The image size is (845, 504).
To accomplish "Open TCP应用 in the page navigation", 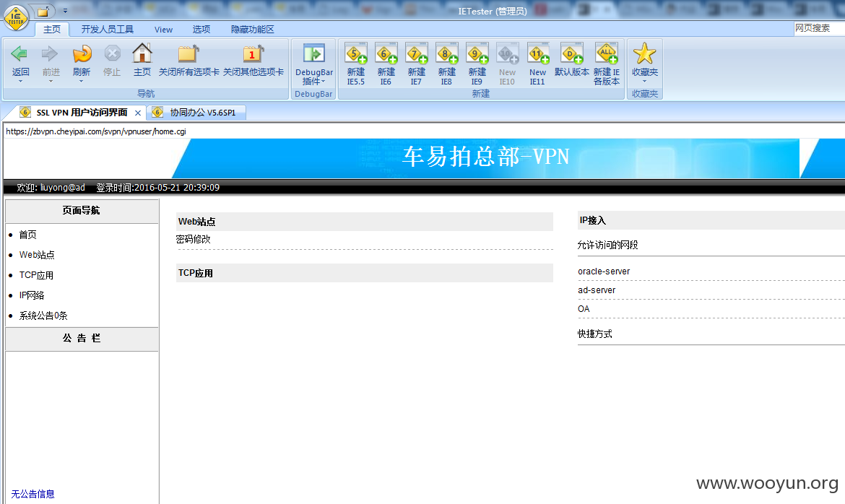I will [36, 275].
